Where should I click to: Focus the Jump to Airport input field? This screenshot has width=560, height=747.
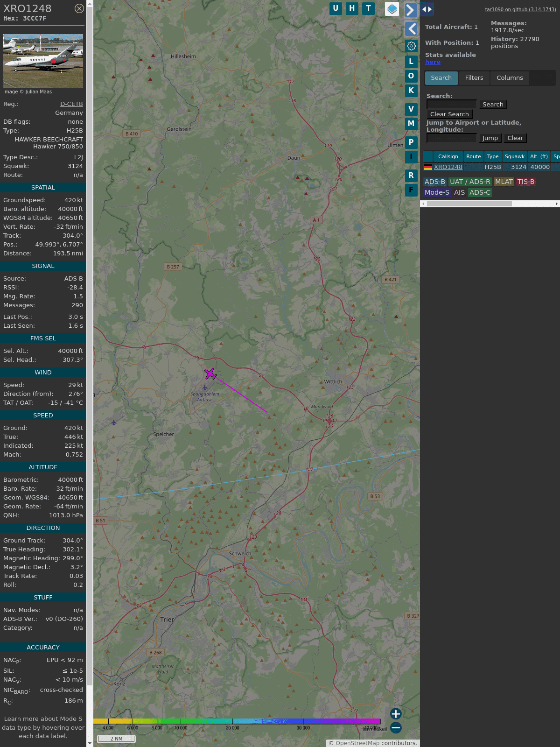click(451, 138)
